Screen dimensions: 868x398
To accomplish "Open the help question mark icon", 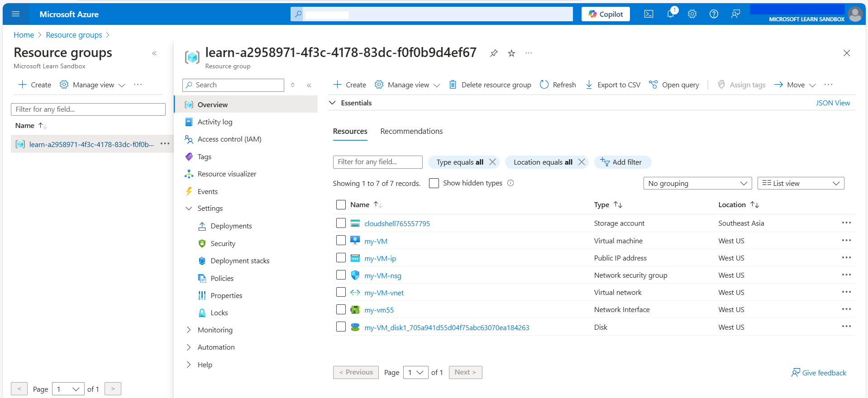I will pos(714,14).
